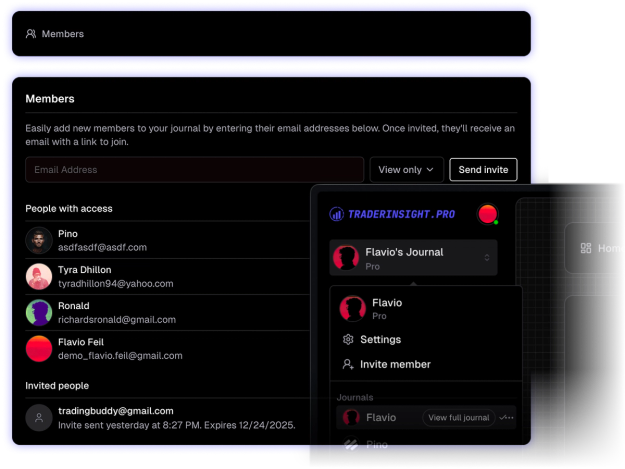Focus the Email Address input field
The height and width of the screenshot is (469, 625).
tap(195, 170)
